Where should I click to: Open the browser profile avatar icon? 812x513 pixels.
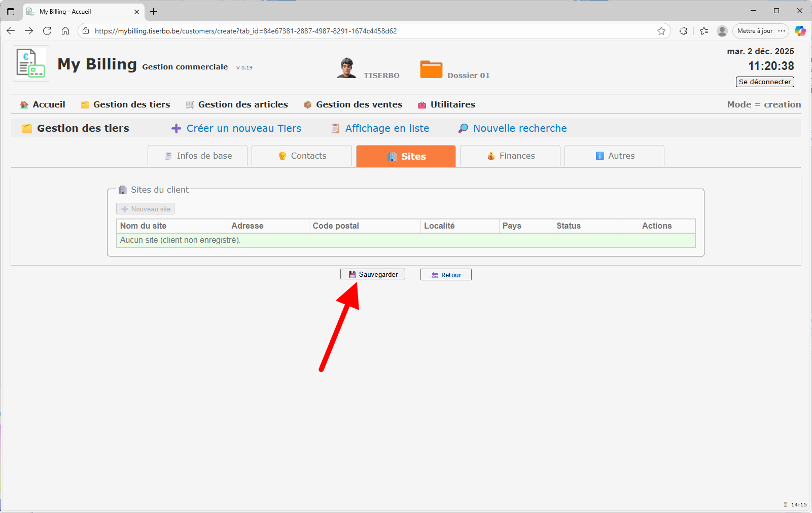coord(722,31)
